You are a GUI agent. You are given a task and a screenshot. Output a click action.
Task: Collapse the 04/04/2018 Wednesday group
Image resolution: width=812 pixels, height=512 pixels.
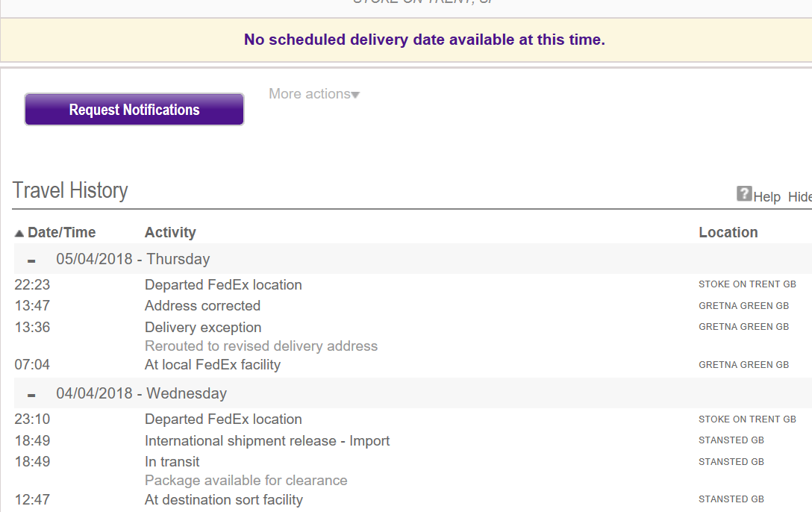(x=31, y=395)
